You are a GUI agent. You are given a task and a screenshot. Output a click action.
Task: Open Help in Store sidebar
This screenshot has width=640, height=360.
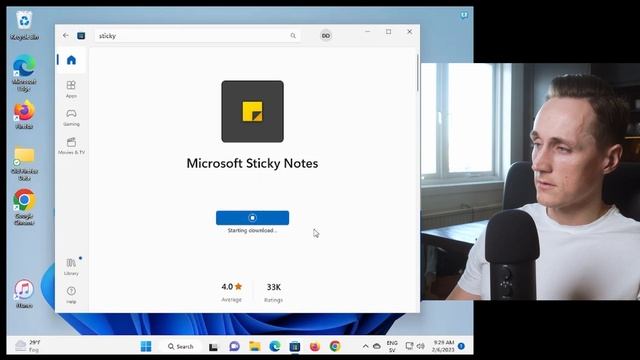click(x=71, y=295)
